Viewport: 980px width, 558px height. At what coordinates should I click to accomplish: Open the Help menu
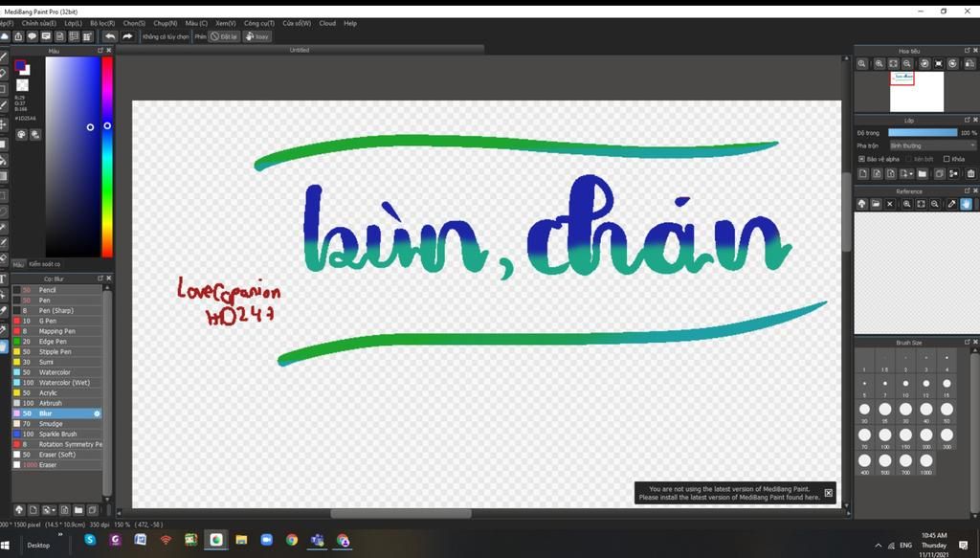coord(350,23)
